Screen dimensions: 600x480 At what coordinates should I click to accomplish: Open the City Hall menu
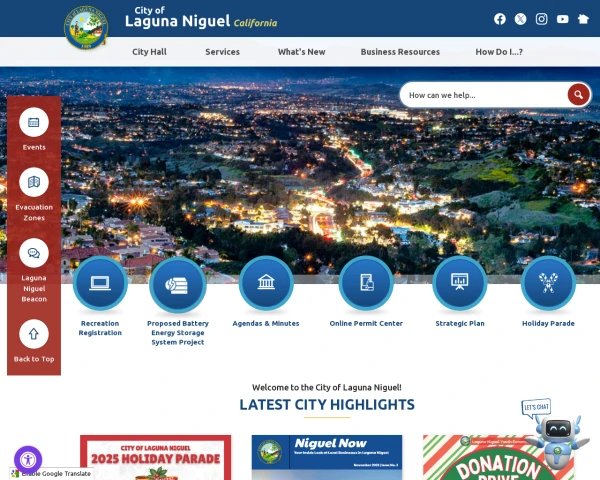[x=149, y=52]
